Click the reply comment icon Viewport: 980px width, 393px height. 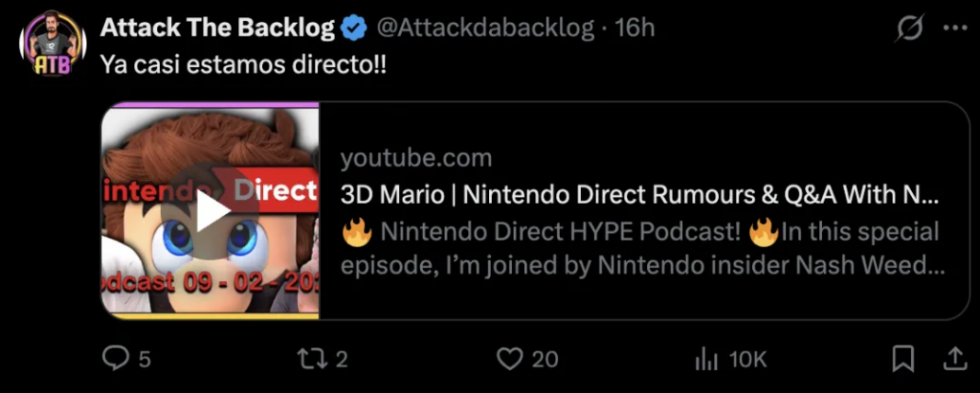point(115,360)
